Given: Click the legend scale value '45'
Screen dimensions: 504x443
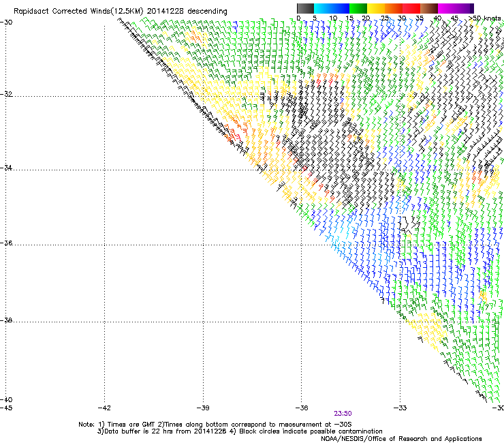Looking at the screenshot, I should click(x=454, y=18).
